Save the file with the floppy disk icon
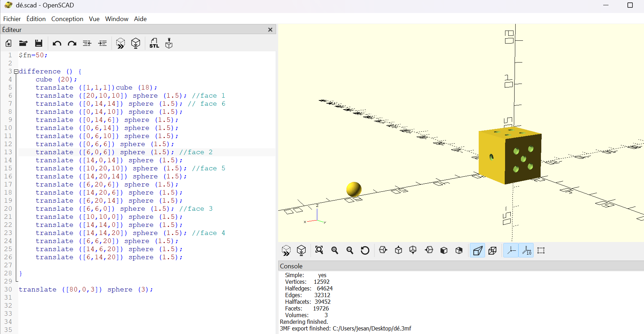This screenshot has width=644, height=334. tap(39, 43)
